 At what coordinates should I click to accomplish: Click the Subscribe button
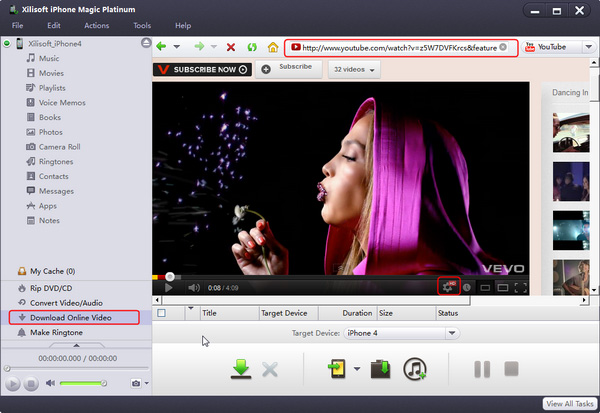[289, 69]
